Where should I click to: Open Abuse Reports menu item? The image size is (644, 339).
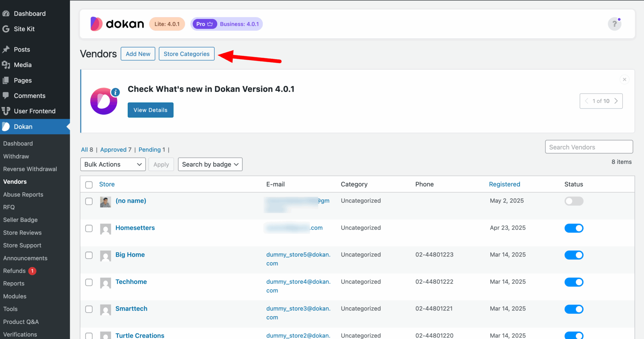point(23,195)
